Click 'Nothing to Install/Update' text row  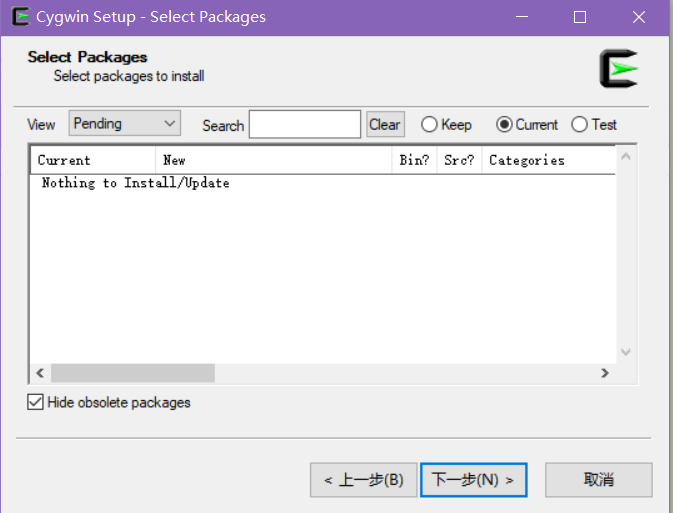(x=135, y=183)
